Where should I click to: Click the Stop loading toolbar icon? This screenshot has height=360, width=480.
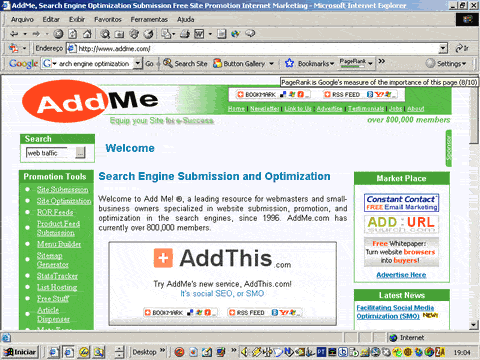(x=58, y=34)
